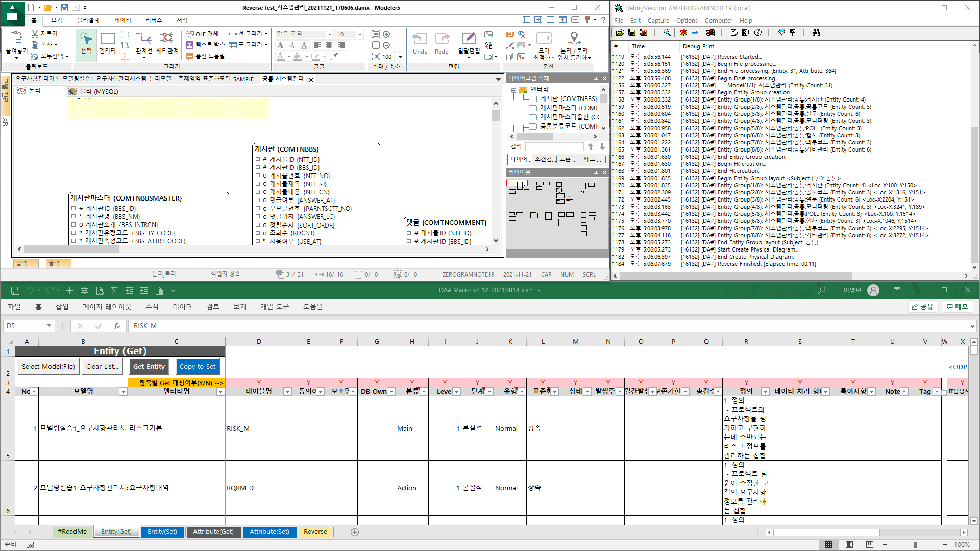The image size is (980, 551).
Task: Open the DebugView Capture menu
Action: point(658,20)
